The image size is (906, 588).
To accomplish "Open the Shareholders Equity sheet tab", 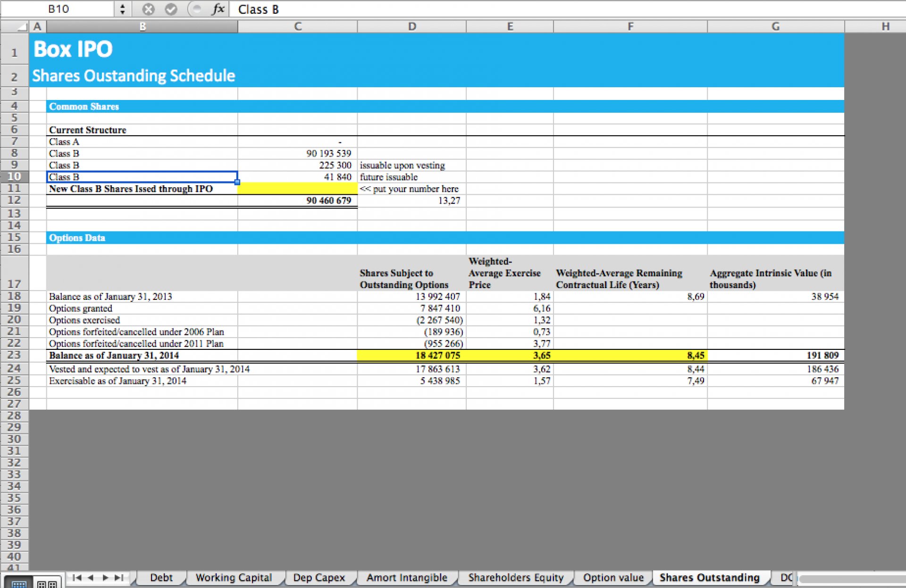I will (x=516, y=578).
